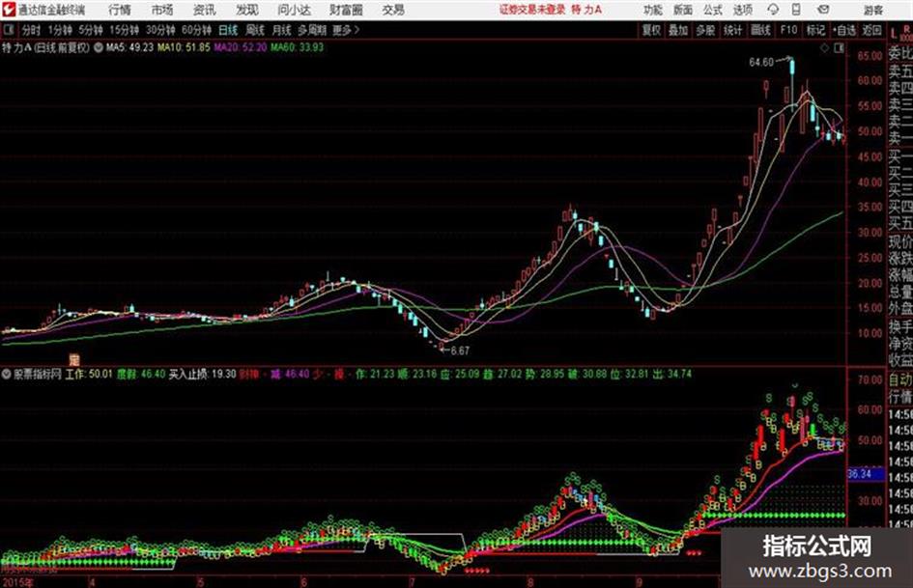Click the MA20: 52.20 value
Viewport: 913px width, 588px height.
click(240, 47)
